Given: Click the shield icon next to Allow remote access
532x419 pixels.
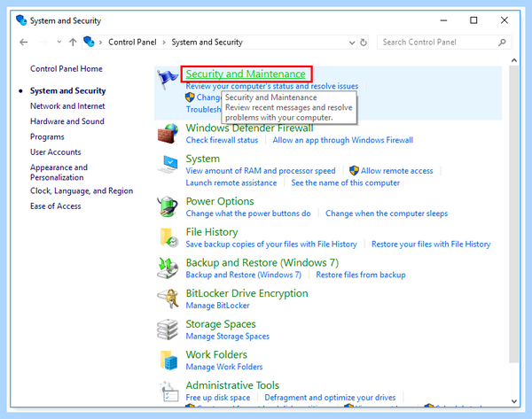Looking at the screenshot, I should coord(354,170).
